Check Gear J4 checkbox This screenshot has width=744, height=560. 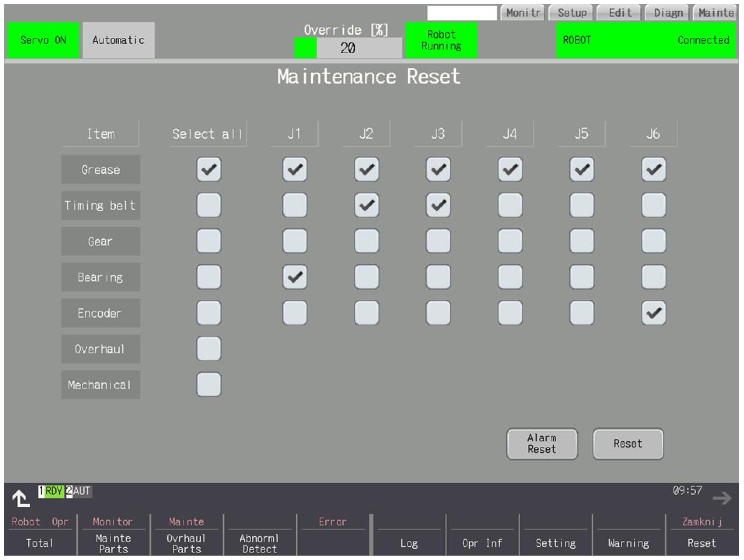tap(510, 241)
